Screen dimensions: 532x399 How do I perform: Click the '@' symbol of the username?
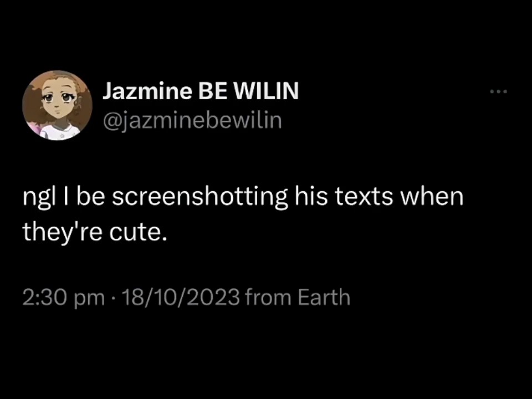tap(111, 121)
